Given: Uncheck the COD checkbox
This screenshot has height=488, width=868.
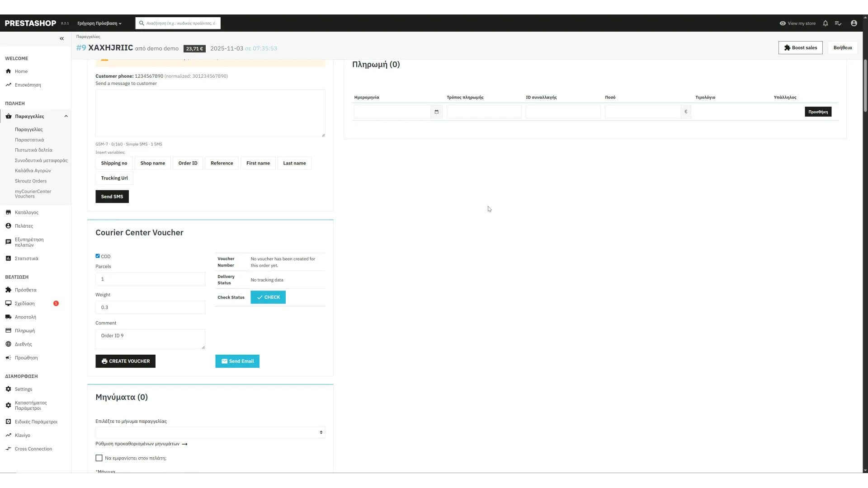Looking at the screenshot, I should (98, 256).
